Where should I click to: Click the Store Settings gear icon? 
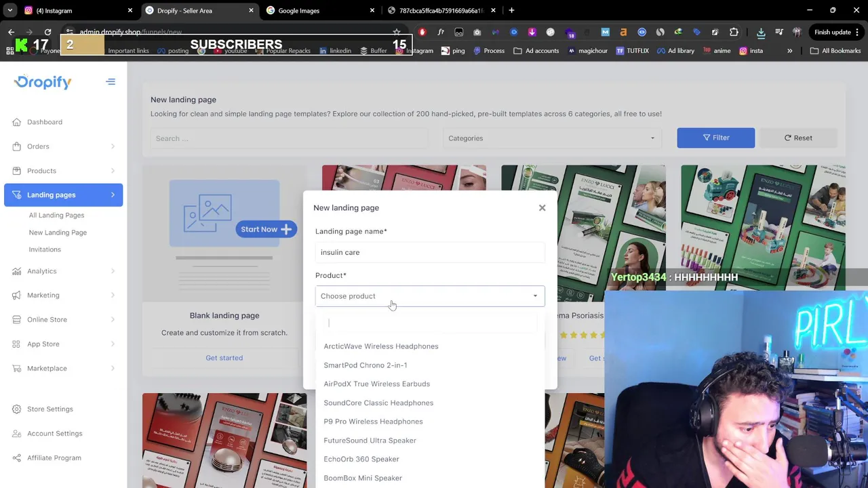tap(16, 409)
